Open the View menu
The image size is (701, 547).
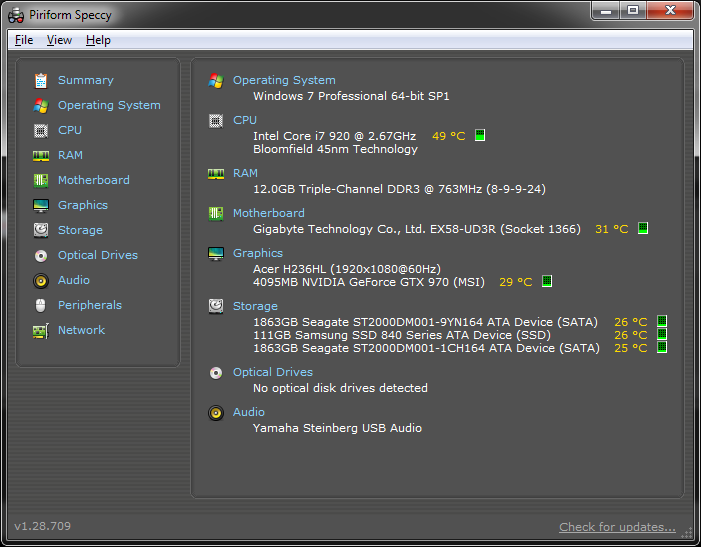pos(59,40)
